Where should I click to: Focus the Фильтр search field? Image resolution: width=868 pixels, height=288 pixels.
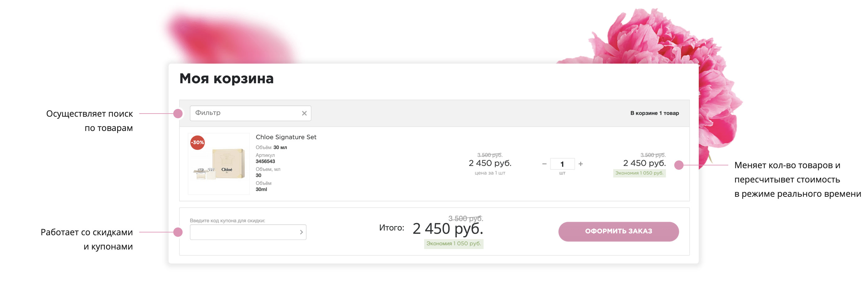pos(246,113)
